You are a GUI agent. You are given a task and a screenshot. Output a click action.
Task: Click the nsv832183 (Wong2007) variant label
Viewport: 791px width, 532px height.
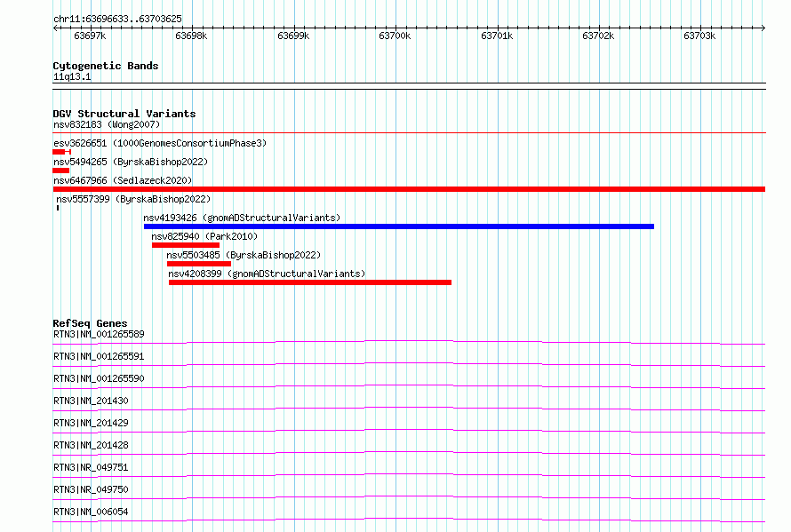click(x=107, y=124)
